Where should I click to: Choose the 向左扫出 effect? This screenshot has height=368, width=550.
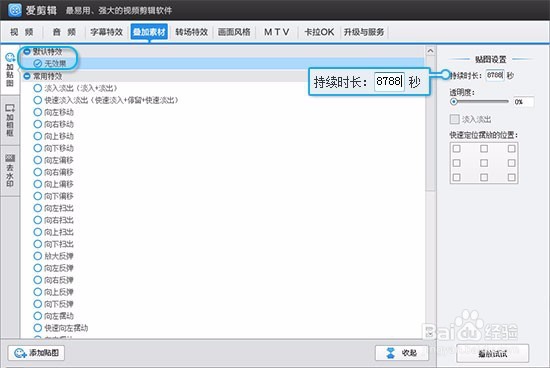click(54, 208)
